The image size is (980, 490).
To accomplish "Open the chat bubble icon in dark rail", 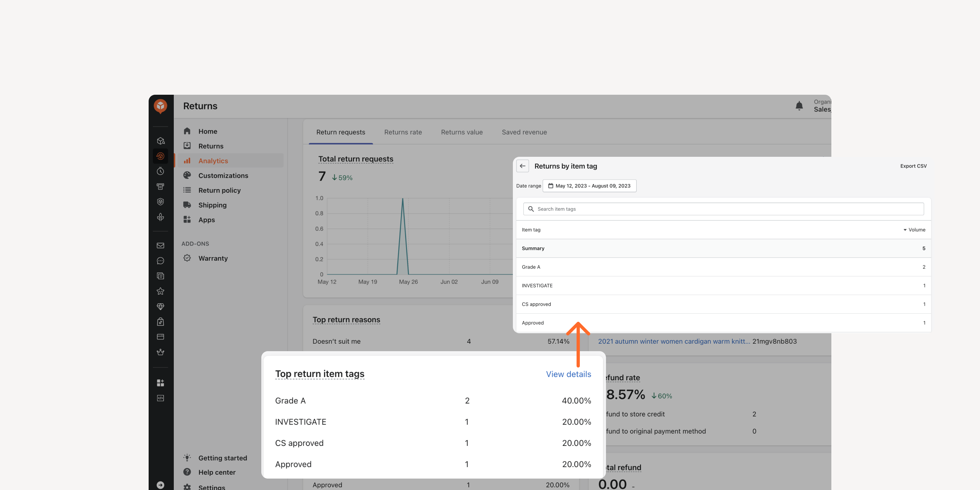I will coord(160,261).
